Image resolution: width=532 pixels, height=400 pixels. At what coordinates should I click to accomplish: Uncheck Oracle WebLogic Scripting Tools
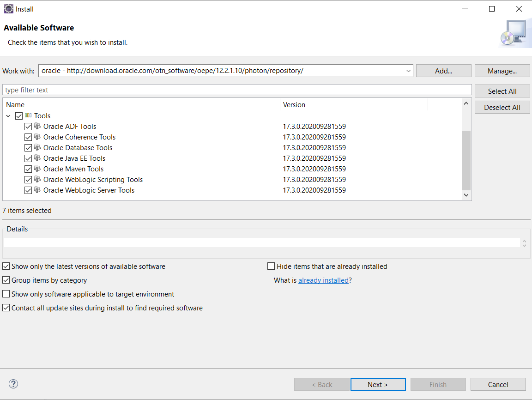[28, 180]
